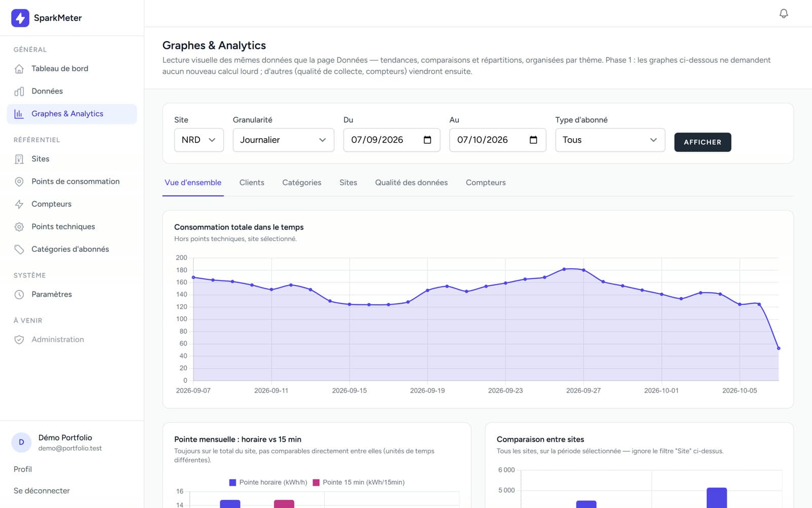Click the AFFICHER button
The height and width of the screenshot is (508, 812).
(702, 142)
